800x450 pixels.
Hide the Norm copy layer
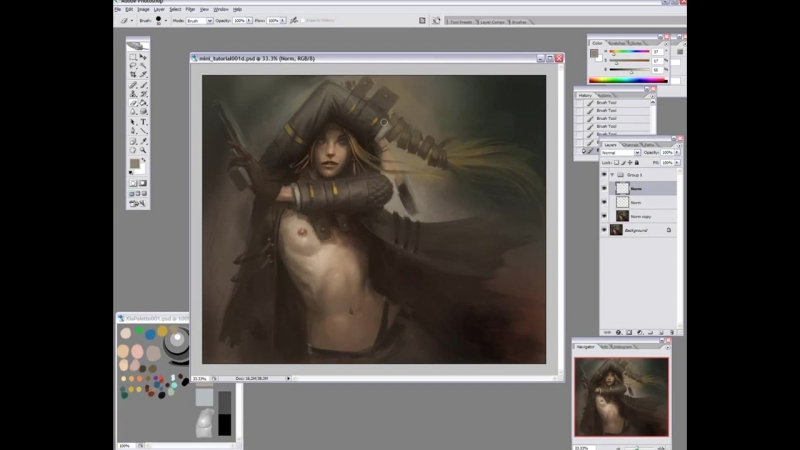(604, 216)
